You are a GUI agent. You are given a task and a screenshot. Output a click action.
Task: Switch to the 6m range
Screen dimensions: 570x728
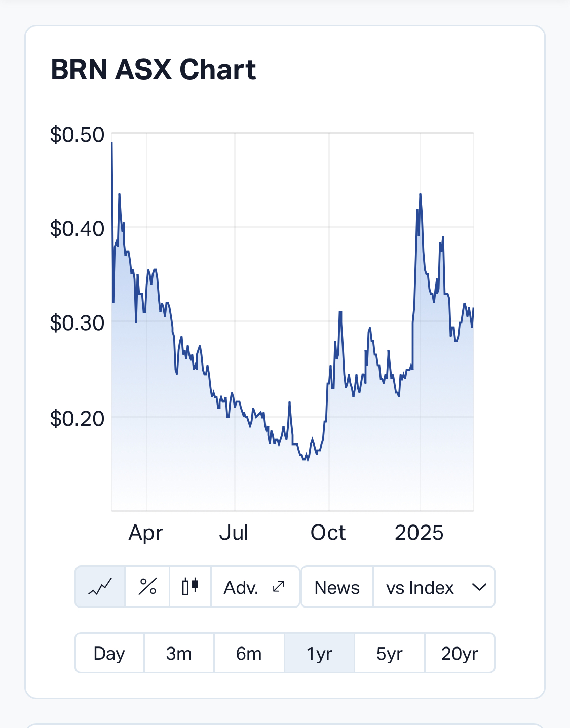(249, 653)
